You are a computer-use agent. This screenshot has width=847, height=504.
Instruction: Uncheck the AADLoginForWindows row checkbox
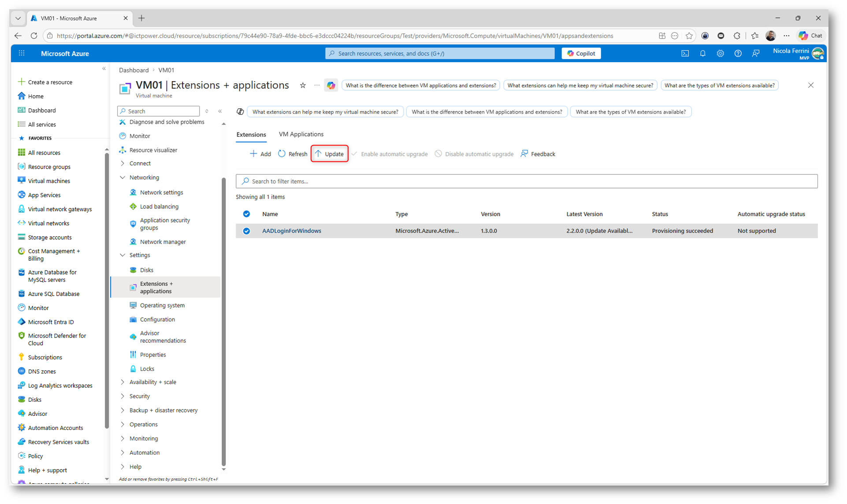pyautogui.click(x=246, y=231)
